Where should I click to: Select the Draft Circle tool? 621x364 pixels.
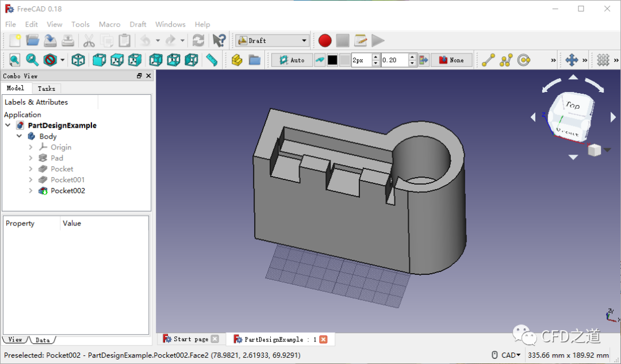523,60
